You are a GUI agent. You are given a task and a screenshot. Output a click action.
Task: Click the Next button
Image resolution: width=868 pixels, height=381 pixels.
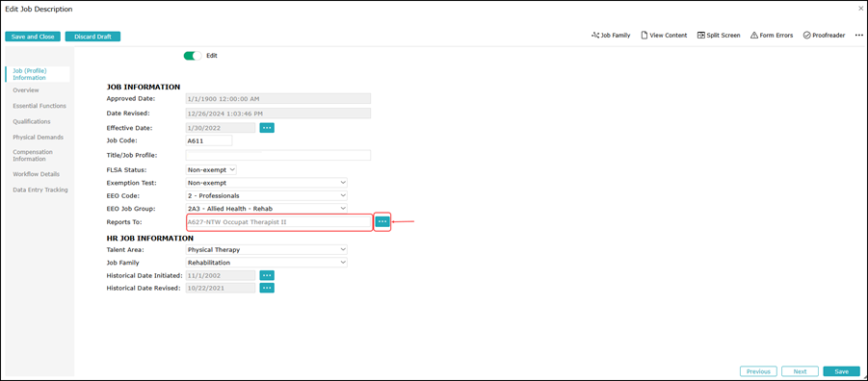[x=800, y=371]
